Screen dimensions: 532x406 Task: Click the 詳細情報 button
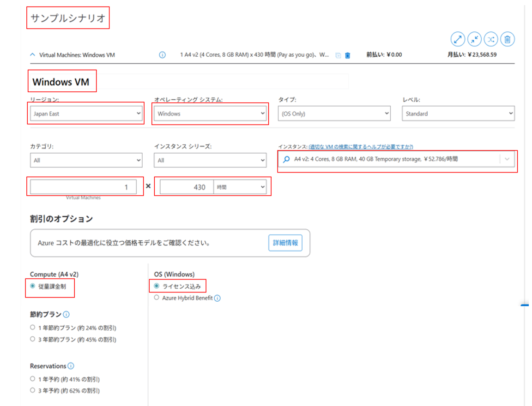point(285,243)
